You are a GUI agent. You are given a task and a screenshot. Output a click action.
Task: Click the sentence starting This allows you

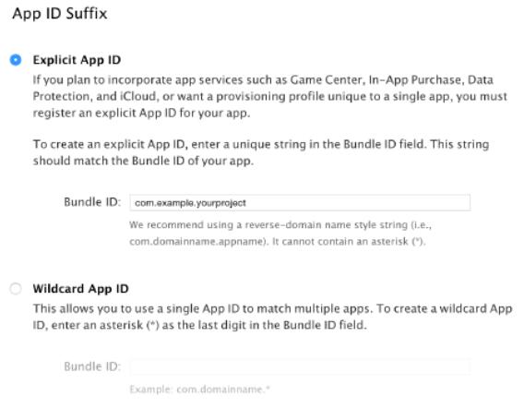(x=204, y=308)
